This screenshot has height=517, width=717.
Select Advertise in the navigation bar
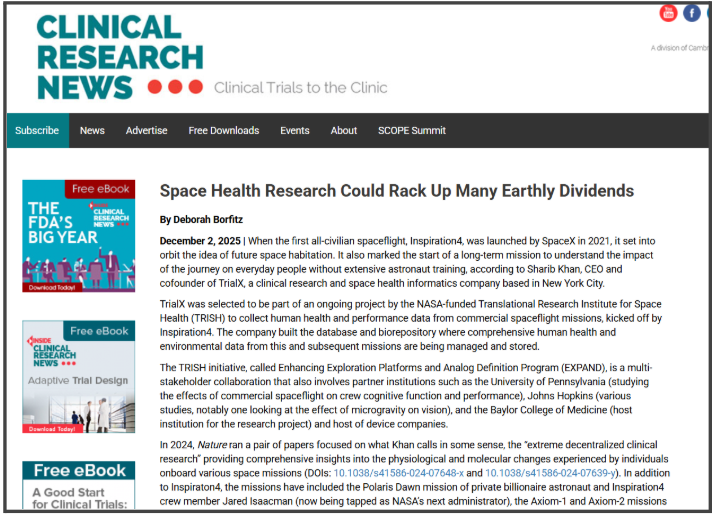point(147,130)
